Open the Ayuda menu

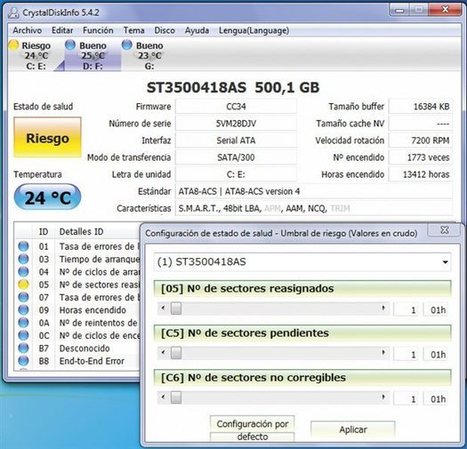[x=197, y=30]
